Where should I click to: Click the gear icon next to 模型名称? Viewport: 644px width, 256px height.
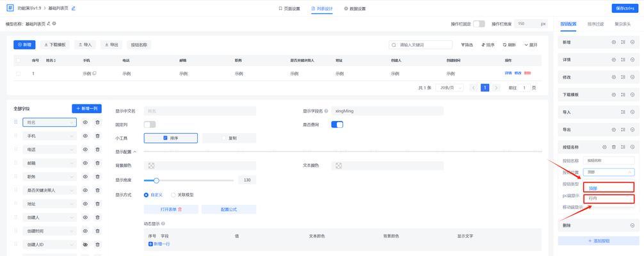tap(54, 24)
